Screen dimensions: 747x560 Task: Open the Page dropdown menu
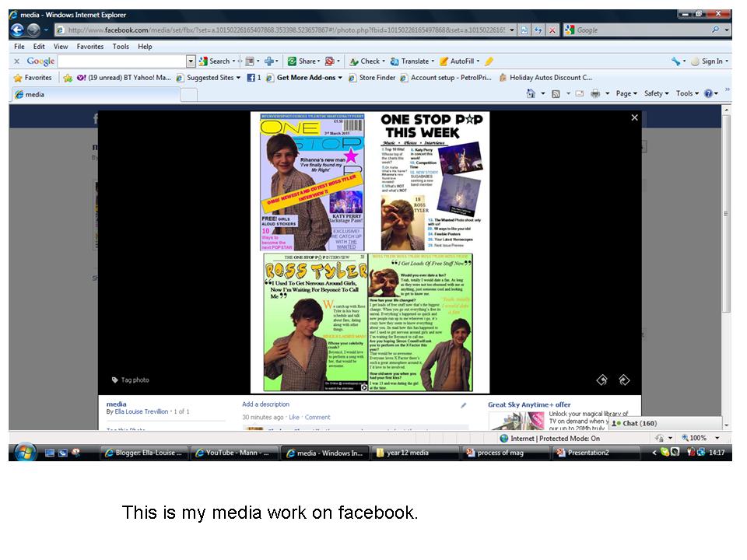pyautogui.click(x=626, y=94)
